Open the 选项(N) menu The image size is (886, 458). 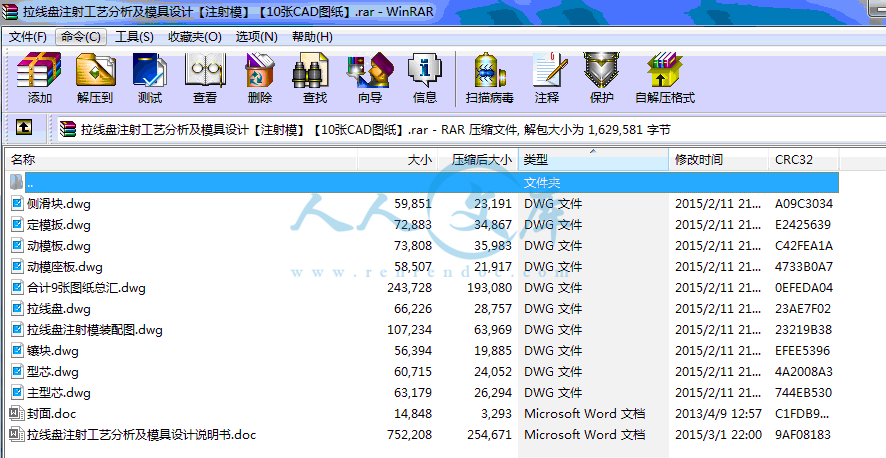pos(257,37)
